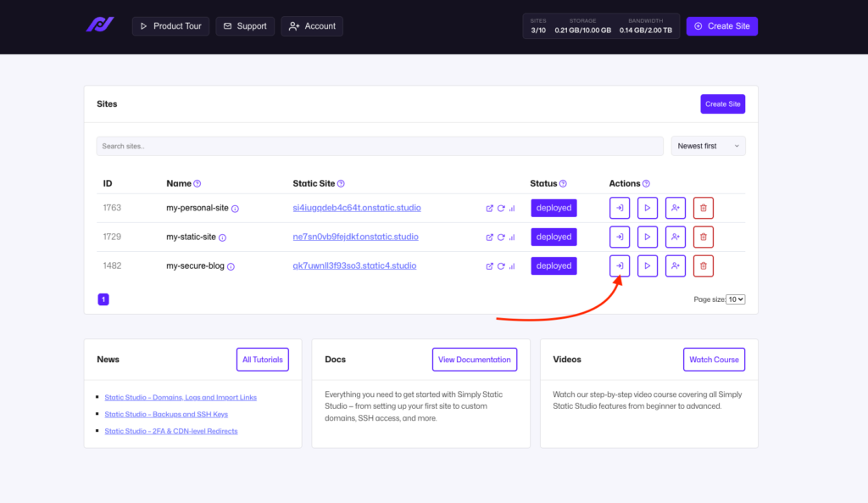
Task: Open the Support page
Action: pyautogui.click(x=245, y=26)
